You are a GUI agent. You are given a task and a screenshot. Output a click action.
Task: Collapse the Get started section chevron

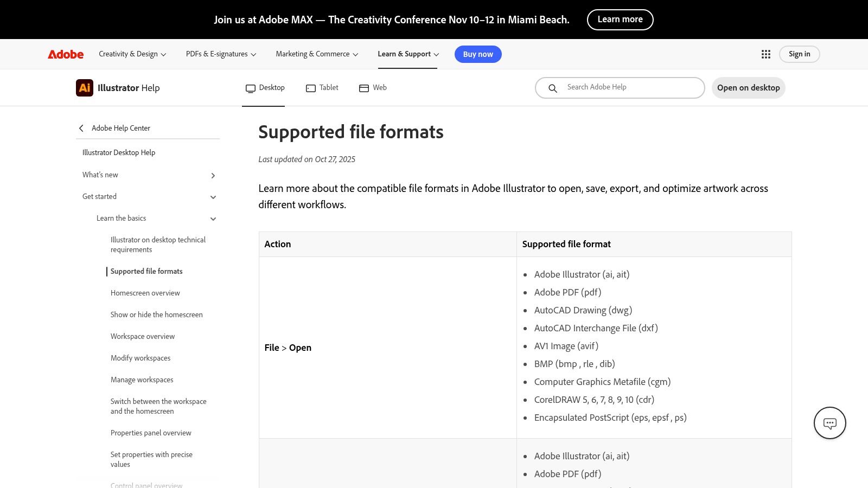coord(213,197)
